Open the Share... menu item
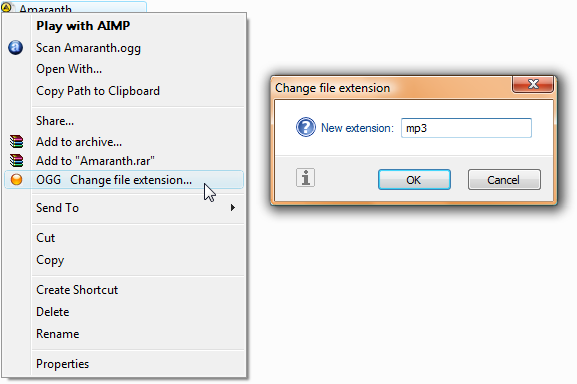 55,121
